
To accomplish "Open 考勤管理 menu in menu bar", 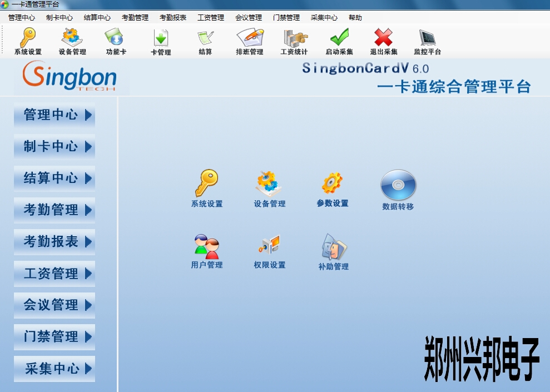I will (x=135, y=18).
